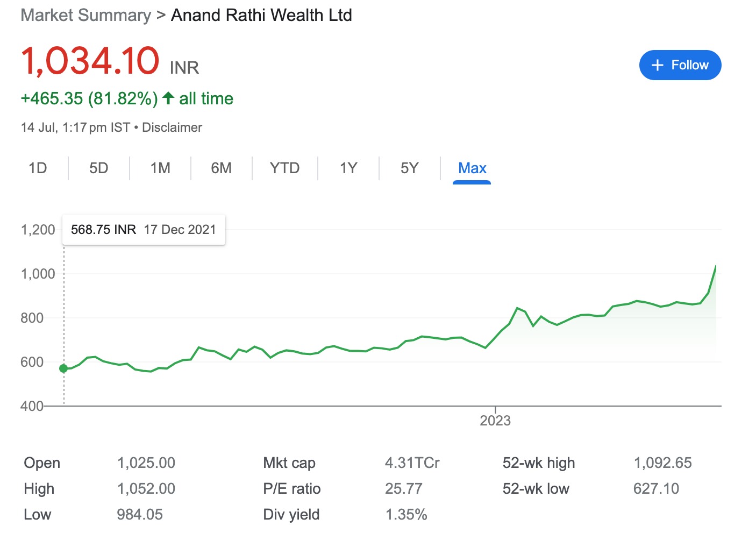Click the Div yield label

coord(291,515)
